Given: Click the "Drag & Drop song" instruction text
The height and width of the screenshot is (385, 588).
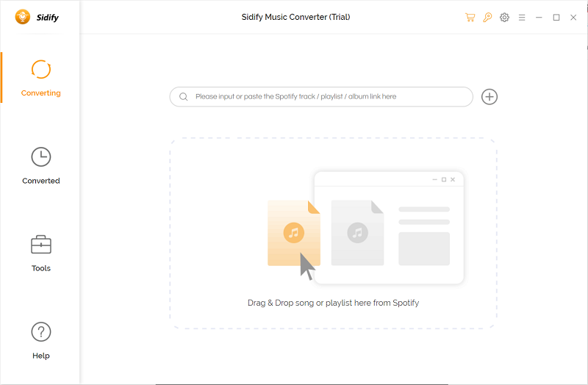Looking at the screenshot, I should coord(333,303).
